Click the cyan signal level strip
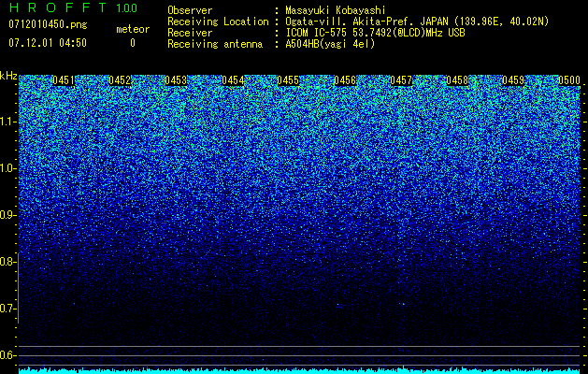This screenshot has width=588, height=374. coord(299,370)
